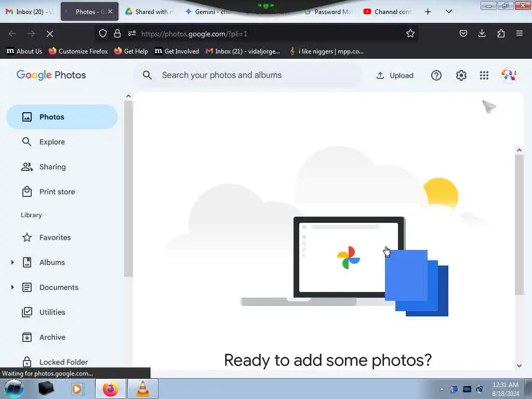
Task: Open the Inbox (21) vidaljorge bookmark
Action: point(243,51)
